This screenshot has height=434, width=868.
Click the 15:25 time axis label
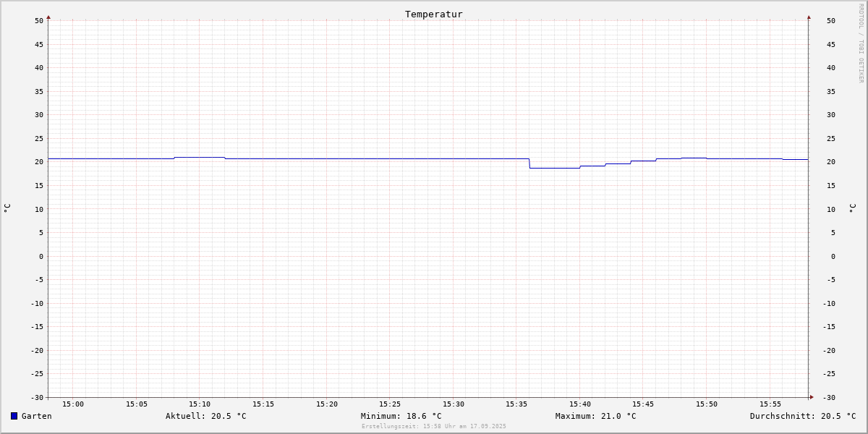pyautogui.click(x=390, y=404)
